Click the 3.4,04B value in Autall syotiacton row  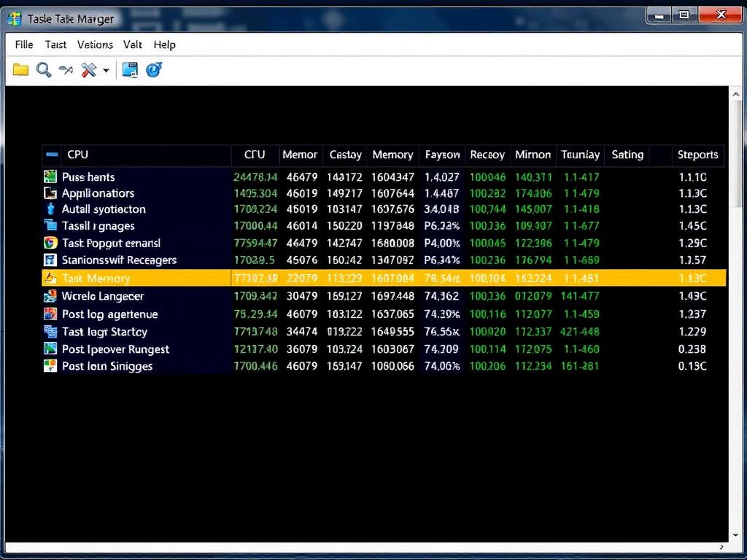[x=441, y=209]
